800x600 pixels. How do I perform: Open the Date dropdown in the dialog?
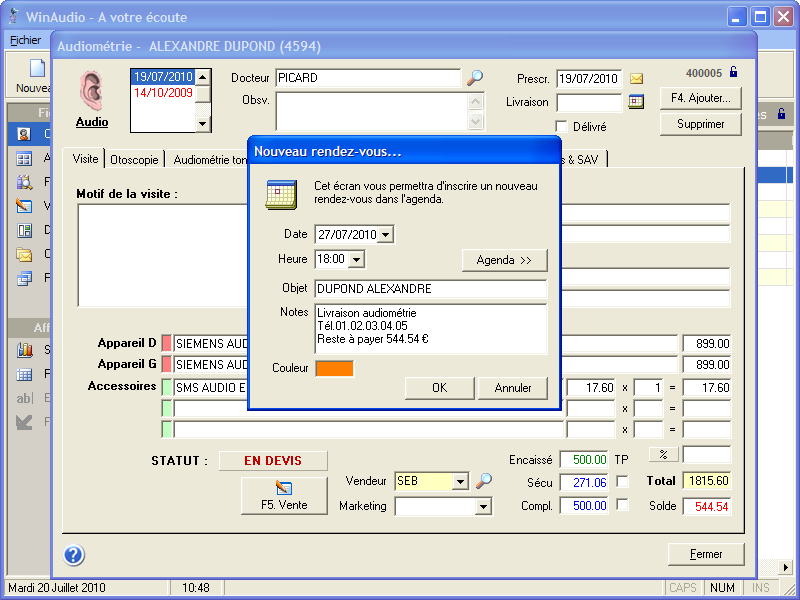click(x=387, y=235)
